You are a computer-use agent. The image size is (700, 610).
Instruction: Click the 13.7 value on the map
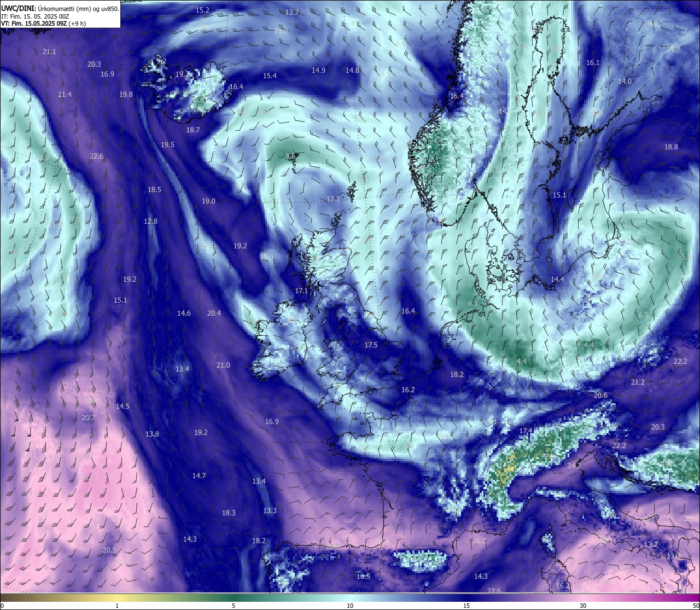coord(292,12)
